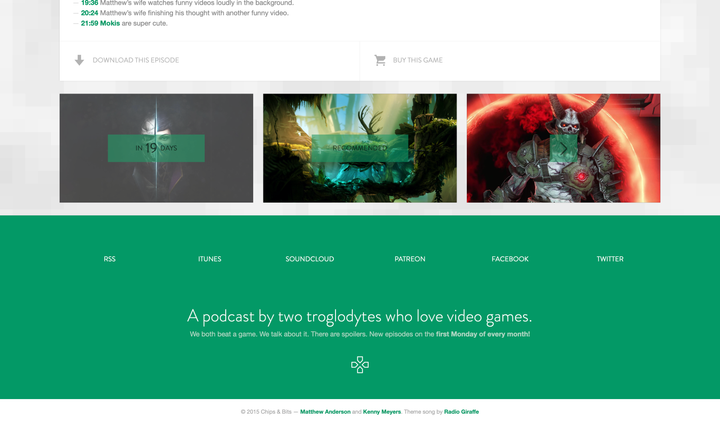
Task: Open the Buy This Game link
Action: click(417, 60)
